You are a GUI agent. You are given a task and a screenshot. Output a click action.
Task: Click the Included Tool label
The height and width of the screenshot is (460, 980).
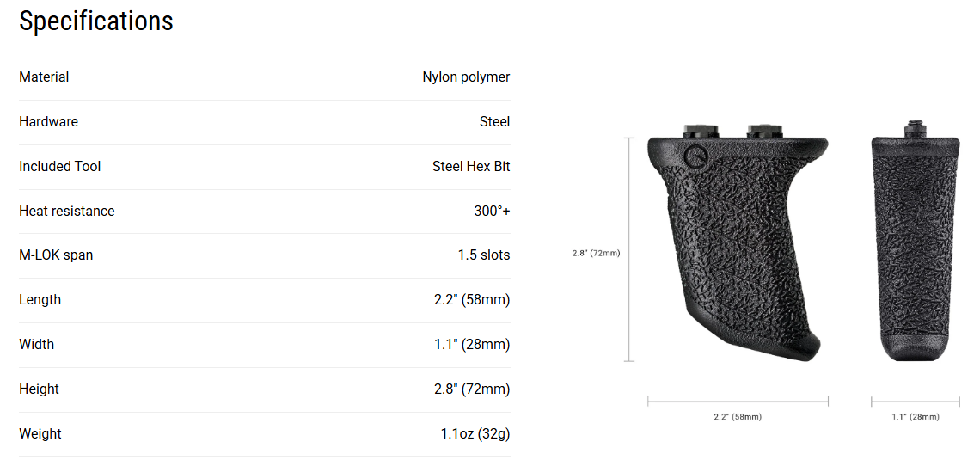(60, 166)
